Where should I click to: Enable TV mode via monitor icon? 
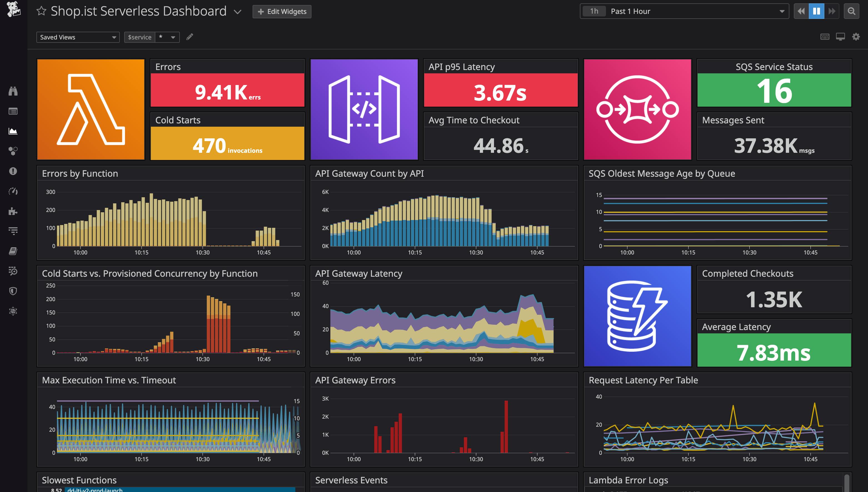pyautogui.click(x=840, y=36)
